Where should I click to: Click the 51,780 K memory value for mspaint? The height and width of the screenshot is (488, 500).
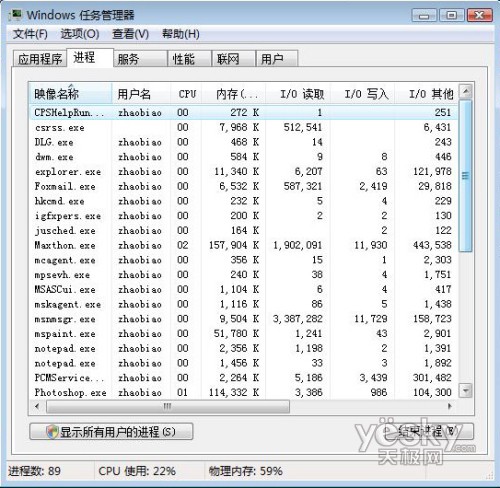point(236,334)
